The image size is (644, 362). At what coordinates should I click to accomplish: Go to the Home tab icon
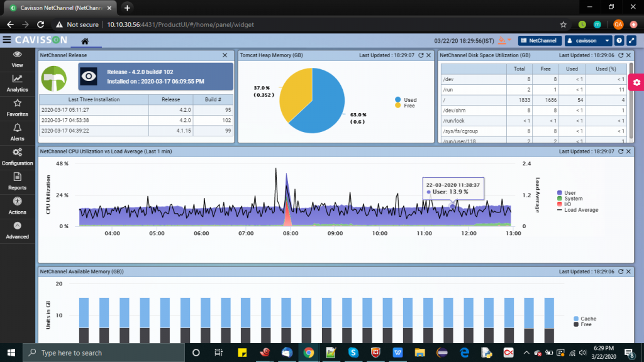click(85, 41)
